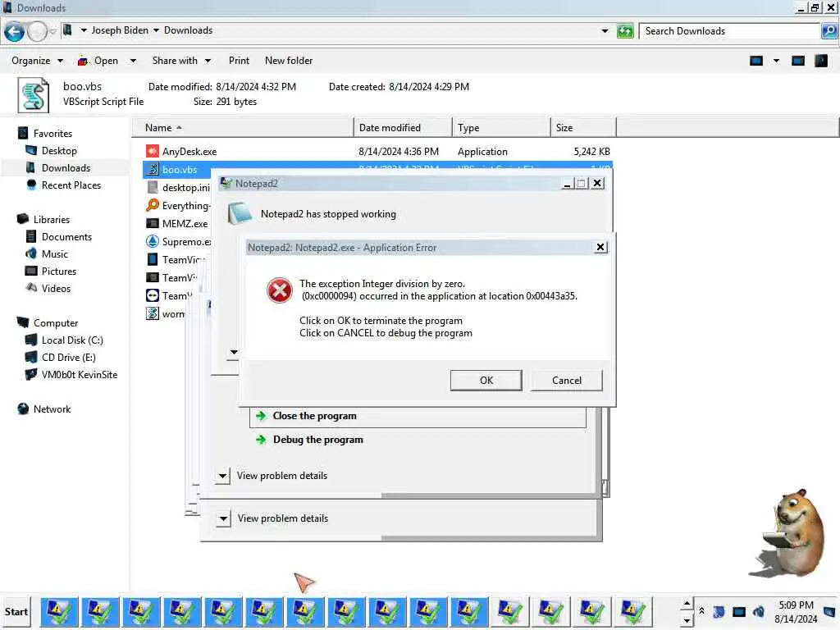This screenshot has height=630, width=840.
Task: Show hidden tray icons arrow
Action: point(701,611)
